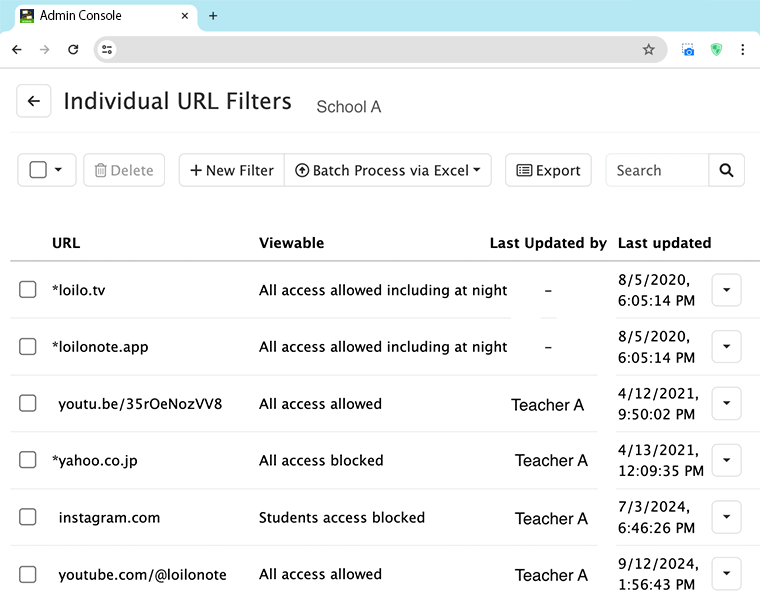760x600 pixels.
Task: Click the School A label
Action: [x=349, y=107]
